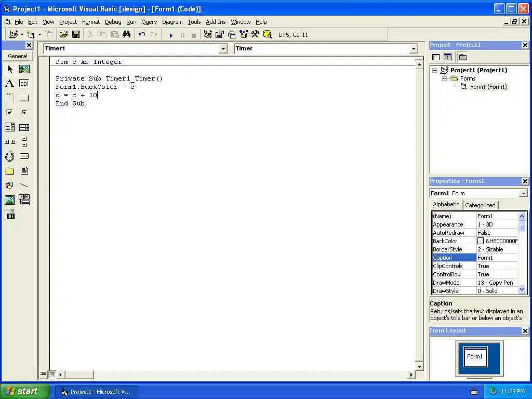Select the vertical scrollbar control tool

(x=24, y=142)
